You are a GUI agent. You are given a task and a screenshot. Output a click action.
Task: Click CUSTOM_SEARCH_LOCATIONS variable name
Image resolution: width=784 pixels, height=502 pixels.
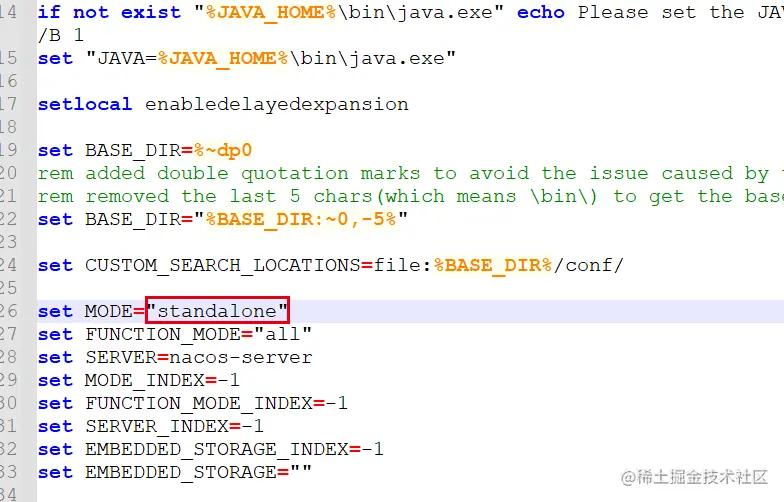tap(222, 265)
